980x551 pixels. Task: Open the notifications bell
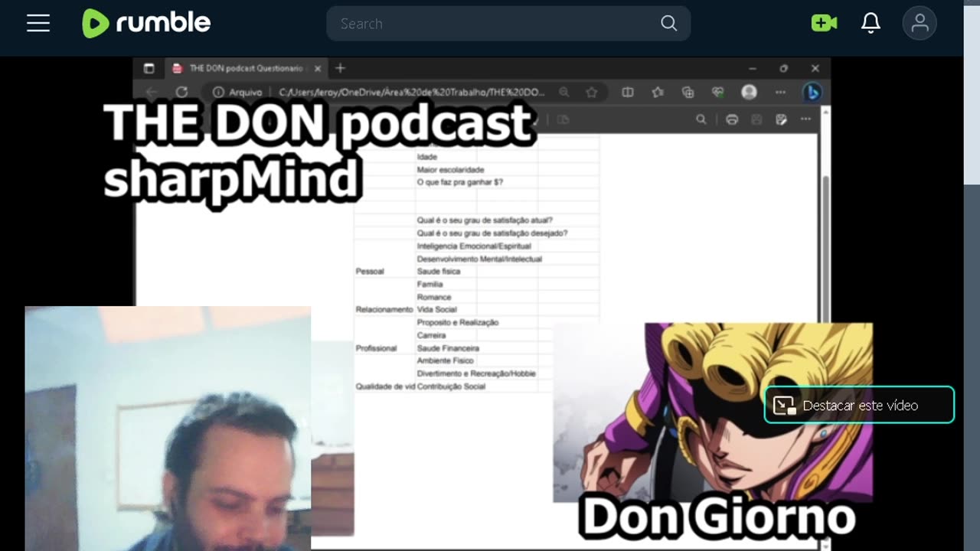click(x=871, y=23)
